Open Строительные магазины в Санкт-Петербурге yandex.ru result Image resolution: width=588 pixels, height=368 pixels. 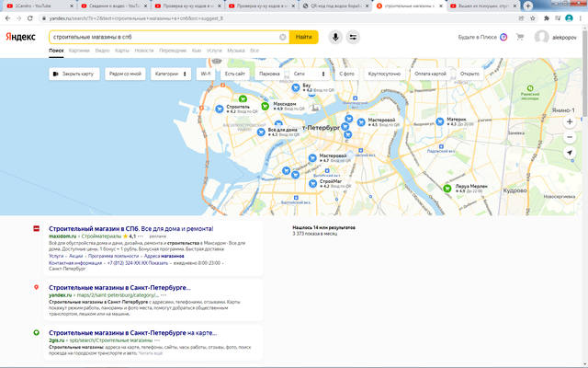tap(119, 287)
